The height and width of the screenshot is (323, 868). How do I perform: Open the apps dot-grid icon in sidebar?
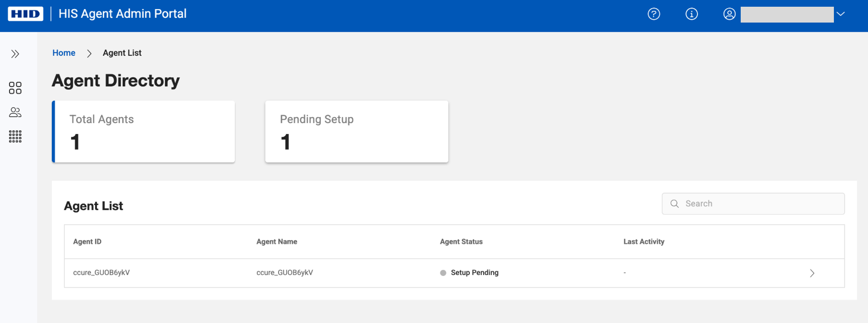click(x=15, y=137)
